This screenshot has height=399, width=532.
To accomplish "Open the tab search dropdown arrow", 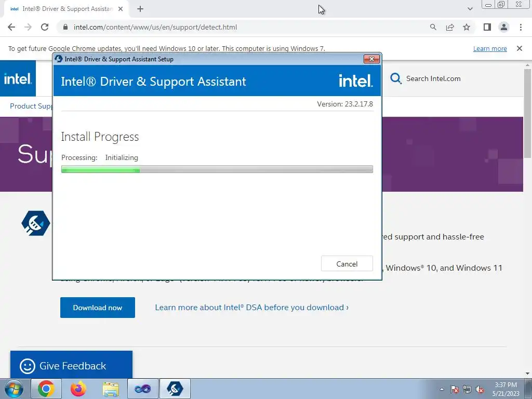I will point(470,9).
